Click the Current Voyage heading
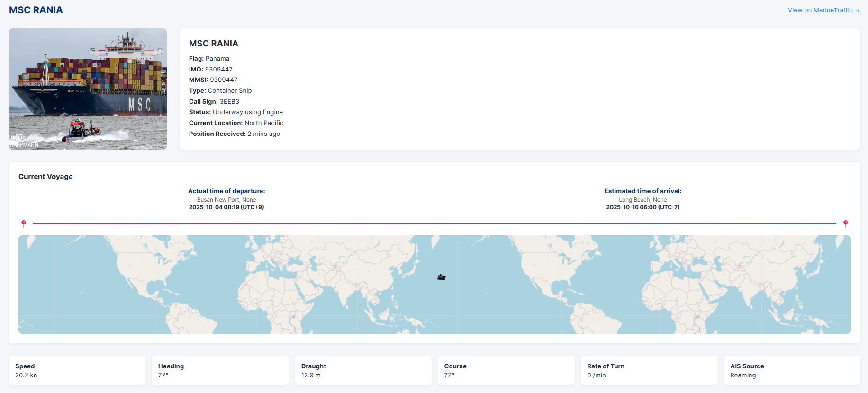Image resolution: width=868 pixels, height=393 pixels. coord(45,177)
